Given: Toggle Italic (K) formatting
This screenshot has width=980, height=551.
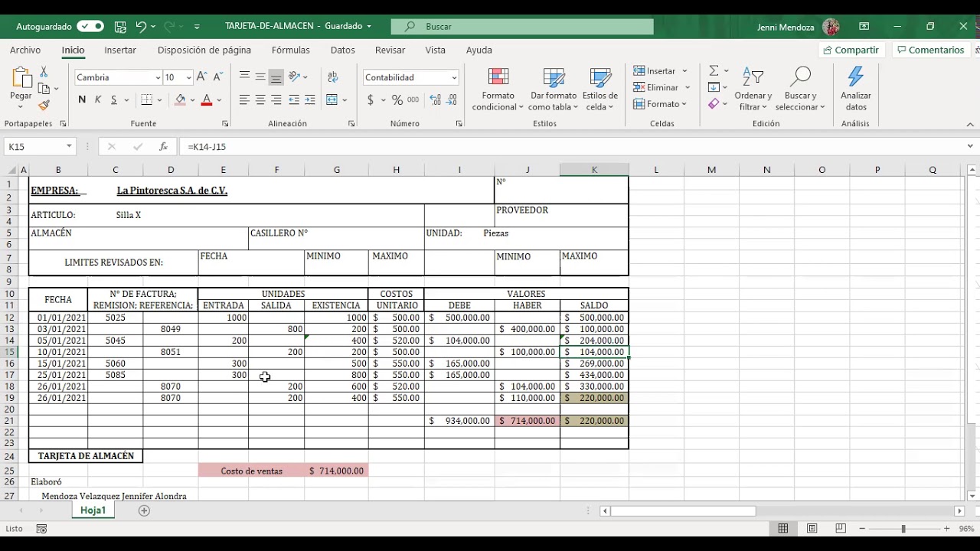Looking at the screenshot, I should pos(98,100).
